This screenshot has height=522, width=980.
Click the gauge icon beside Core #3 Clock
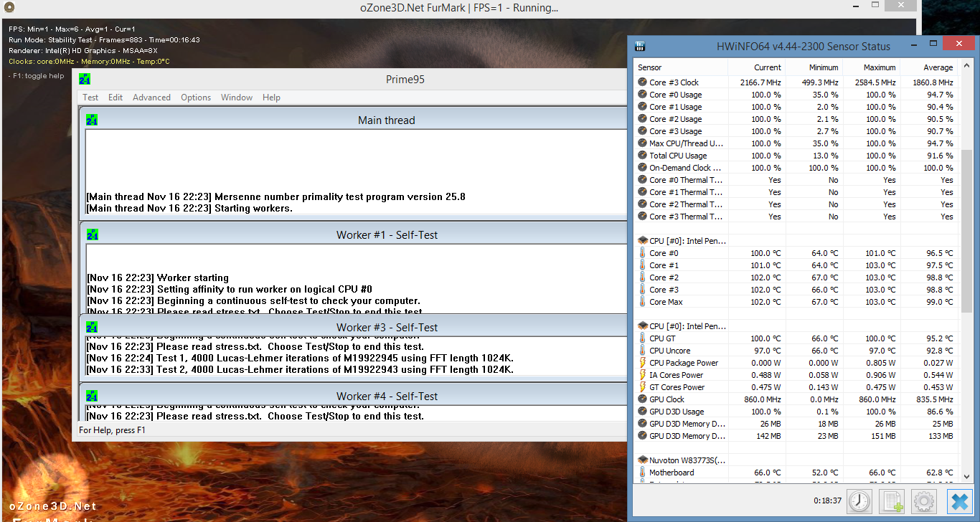click(x=642, y=82)
